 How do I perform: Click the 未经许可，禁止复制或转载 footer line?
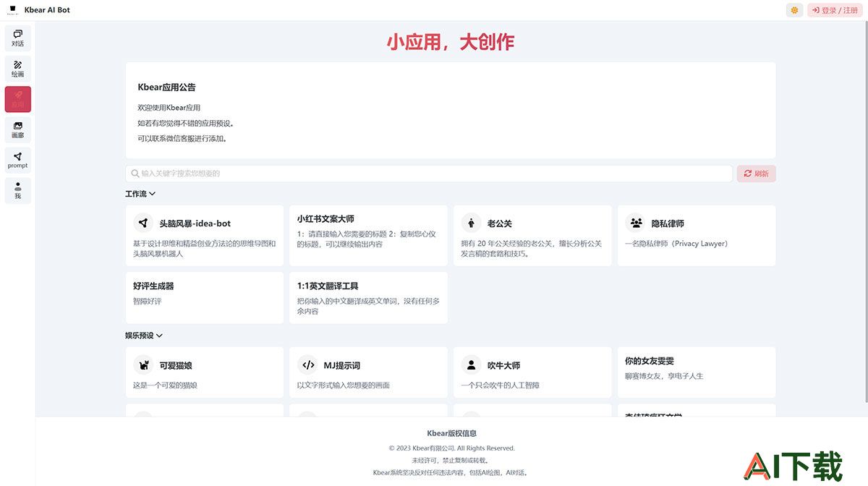coord(452,461)
